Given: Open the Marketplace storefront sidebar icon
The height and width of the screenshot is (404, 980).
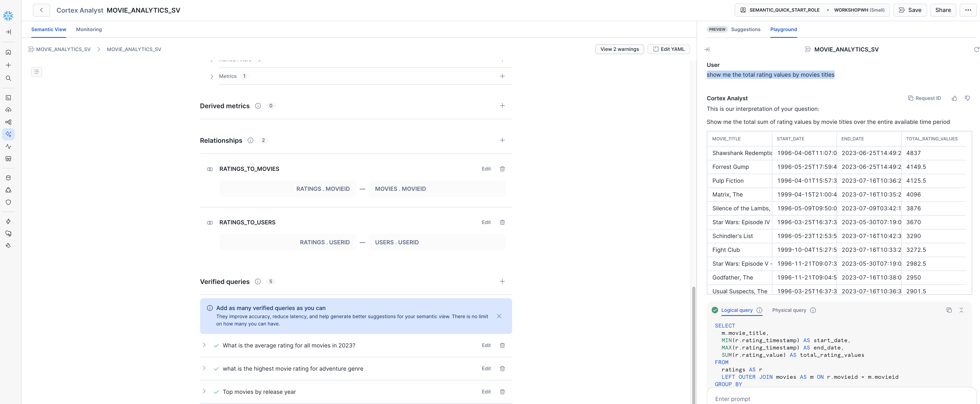Looking at the screenshot, I should (x=8, y=159).
